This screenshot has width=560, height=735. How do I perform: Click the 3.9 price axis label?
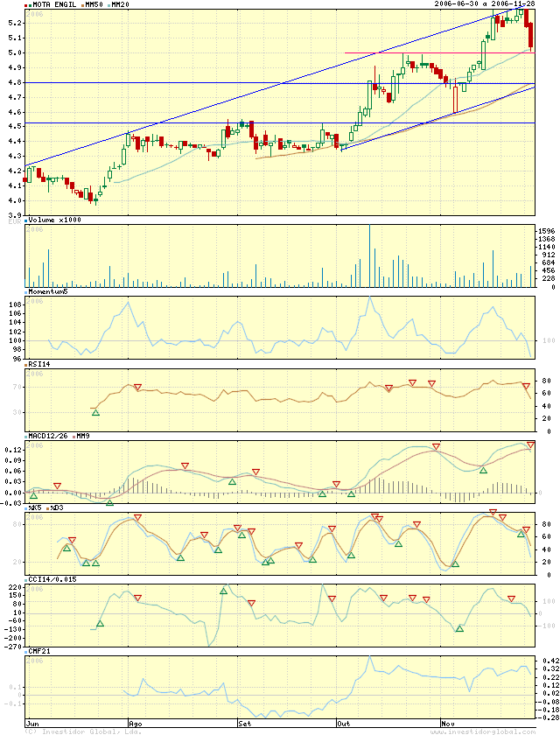point(15,215)
